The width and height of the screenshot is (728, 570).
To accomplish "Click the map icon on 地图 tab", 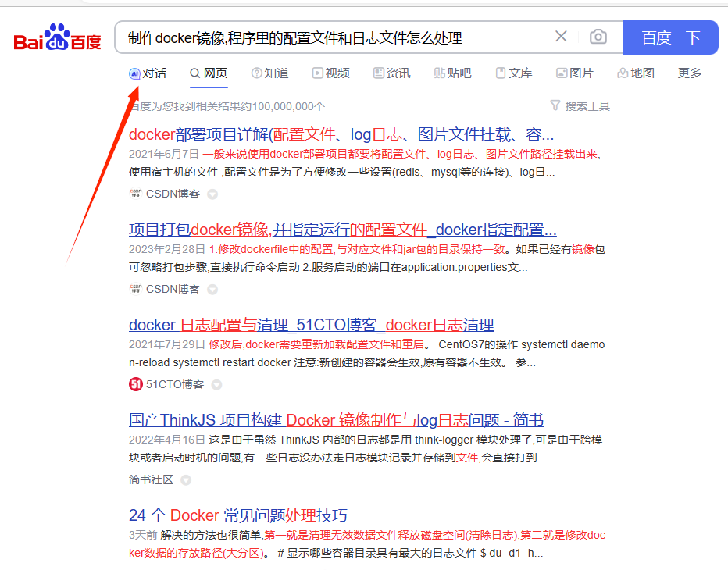I will (x=623, y=73).
